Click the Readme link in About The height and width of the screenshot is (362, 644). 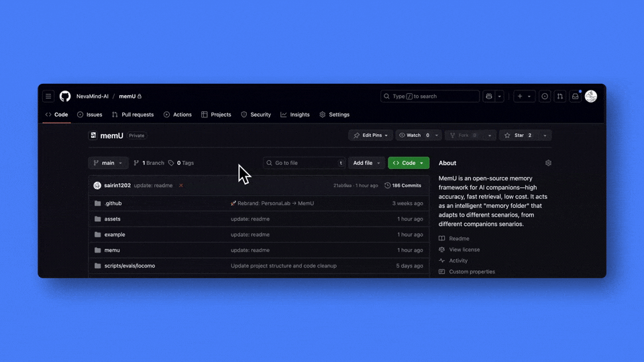click(454, 239)
